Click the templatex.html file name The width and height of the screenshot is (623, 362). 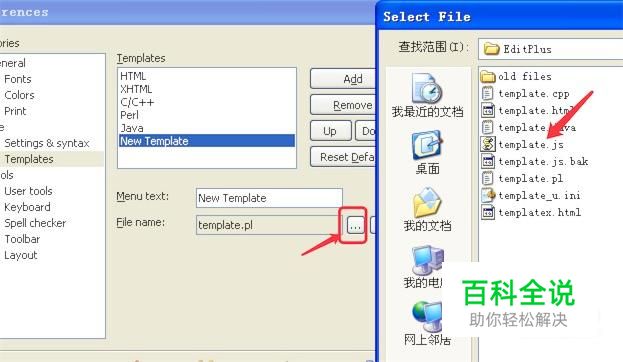[540, 213]
